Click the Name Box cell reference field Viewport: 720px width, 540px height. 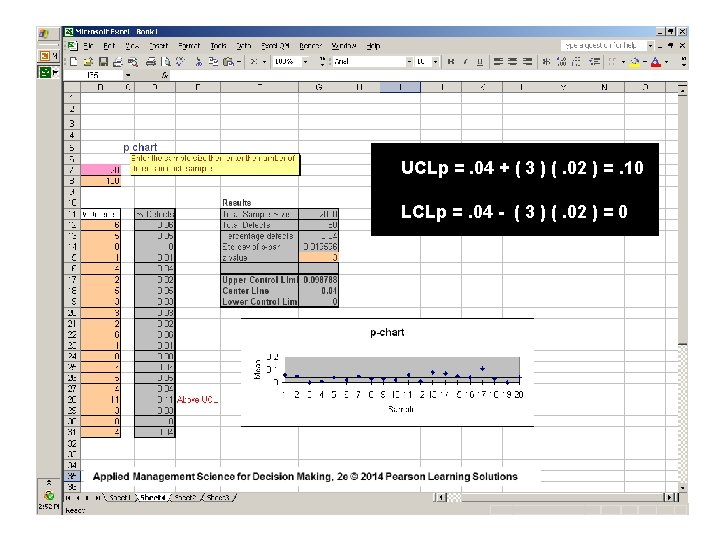click(x=93, y=75)
